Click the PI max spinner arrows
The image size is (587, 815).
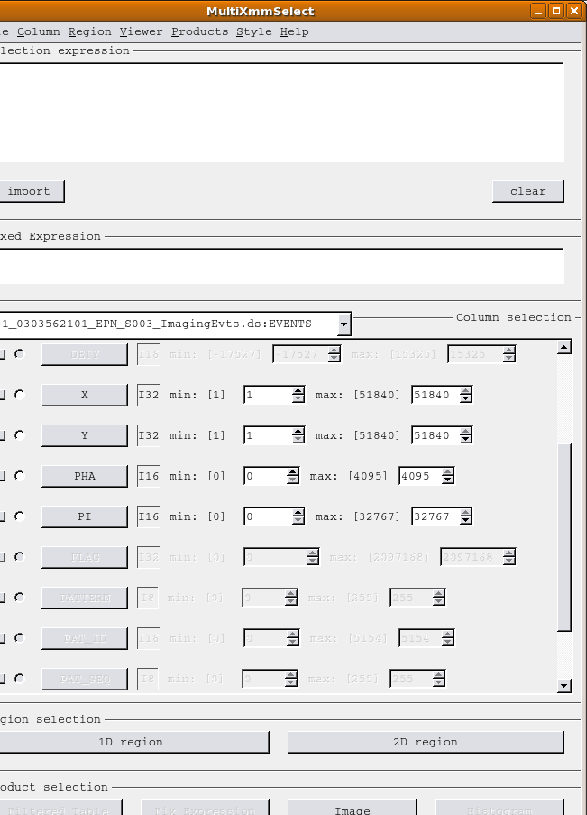466,516
